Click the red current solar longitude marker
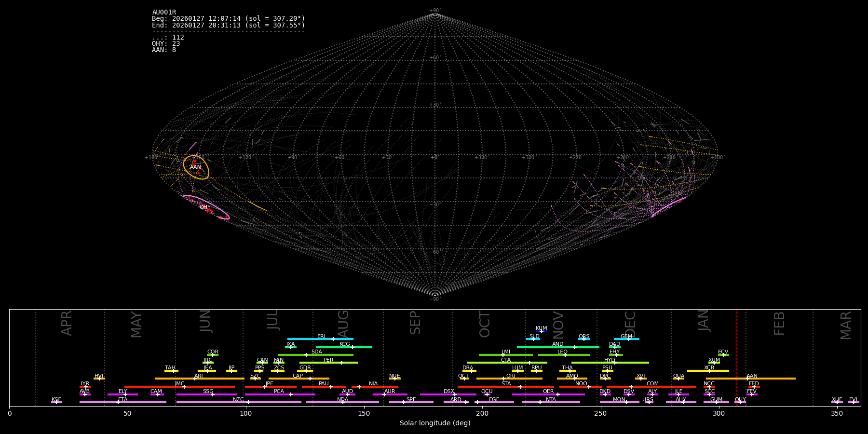The height and width of the screenshot is (434, 868). [736, 358]
